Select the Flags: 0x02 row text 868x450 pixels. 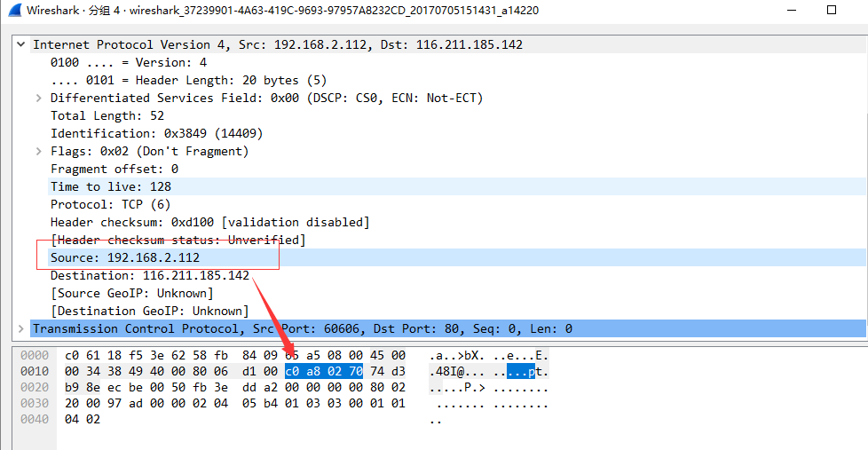[x=149, y=151]
